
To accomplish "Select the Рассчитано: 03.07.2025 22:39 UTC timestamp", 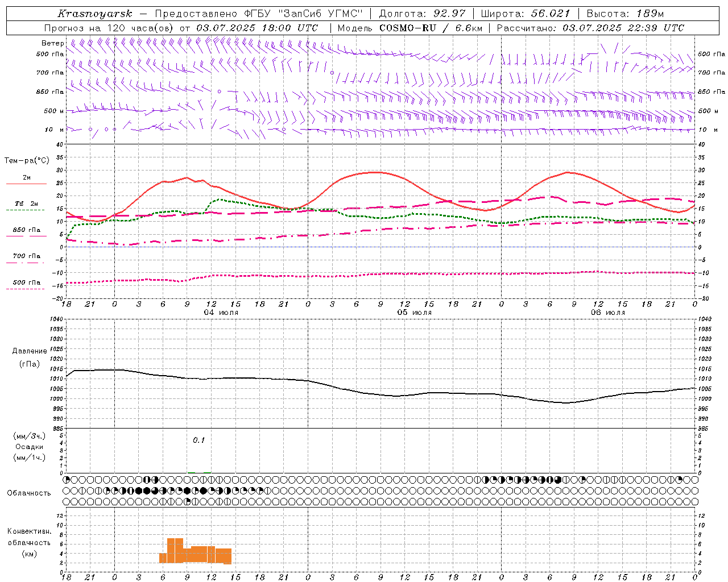I will 590,28.
